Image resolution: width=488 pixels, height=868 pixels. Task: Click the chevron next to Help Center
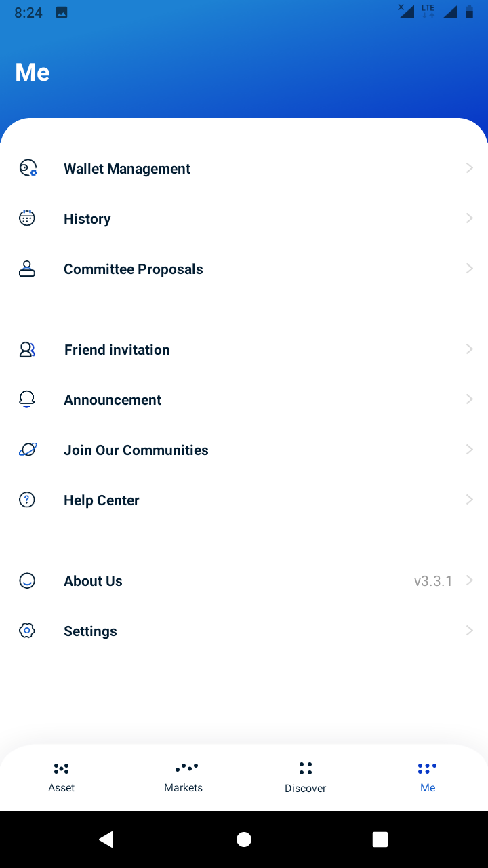point(469,500)
